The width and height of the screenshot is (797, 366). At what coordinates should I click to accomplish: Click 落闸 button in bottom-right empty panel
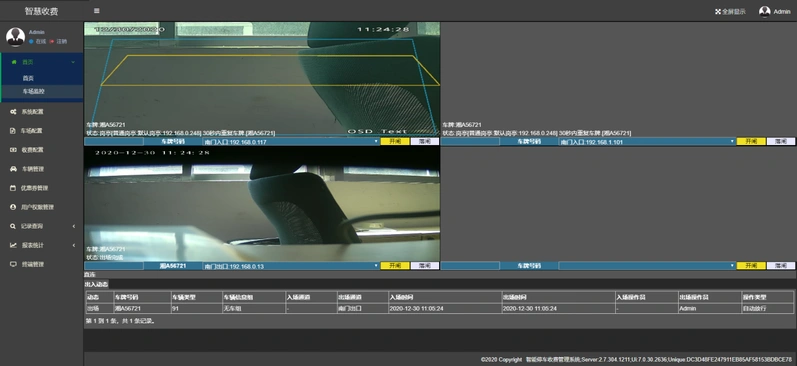(780, 266)
